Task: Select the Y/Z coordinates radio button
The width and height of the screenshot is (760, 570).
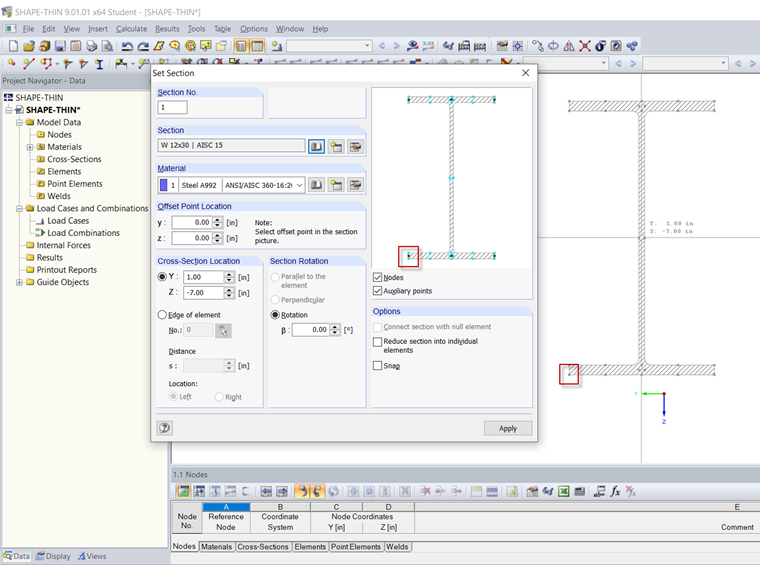Action: coord(162,277)
